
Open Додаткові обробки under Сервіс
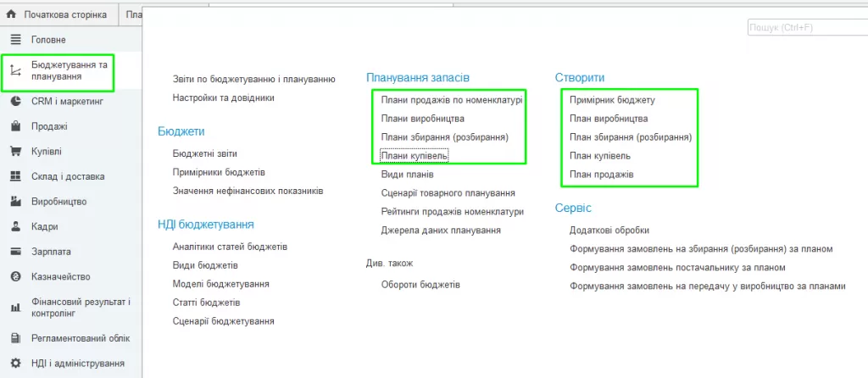pyautogui.click(x=609, y=231)
